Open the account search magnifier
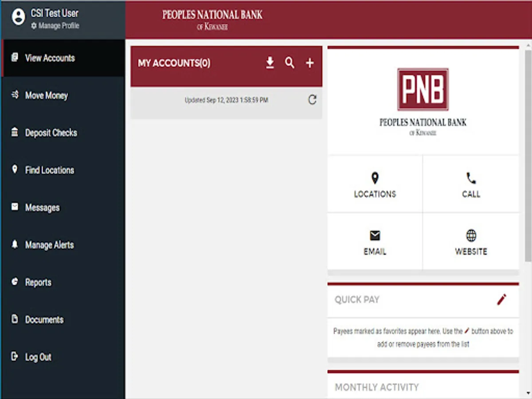This screenshot has width=532, height=399. (x=289, y=63)
